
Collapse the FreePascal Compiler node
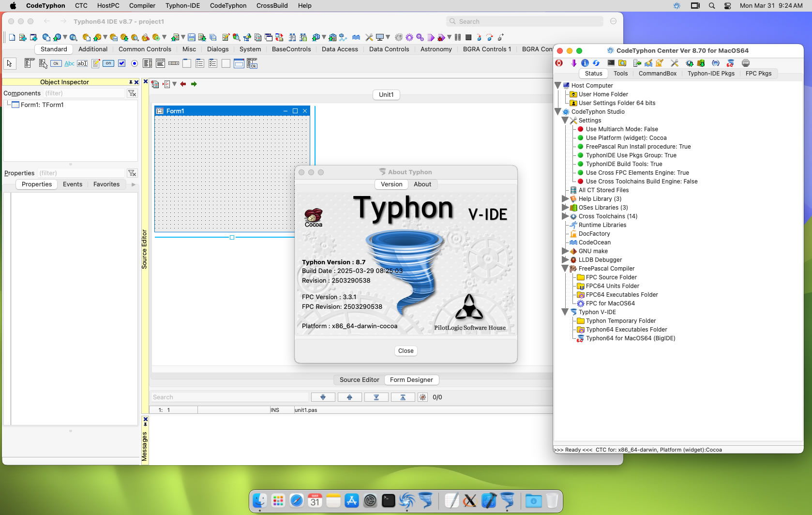point(565,269)
